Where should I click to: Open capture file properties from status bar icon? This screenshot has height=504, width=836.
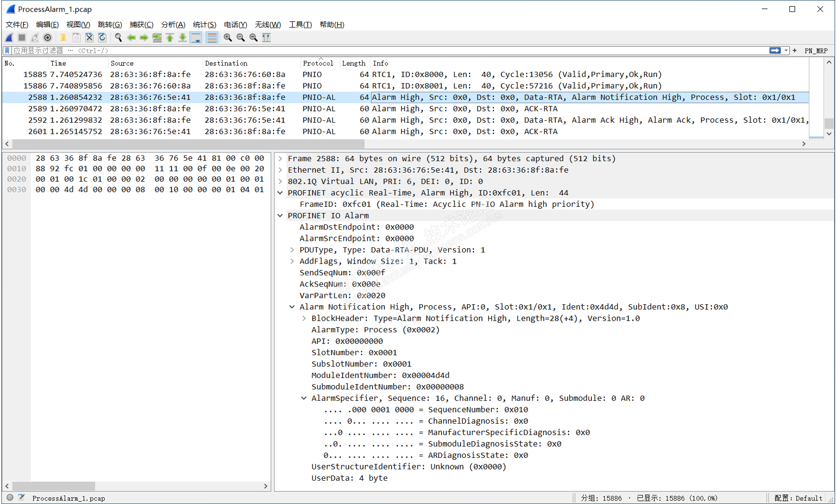point(21,498)
